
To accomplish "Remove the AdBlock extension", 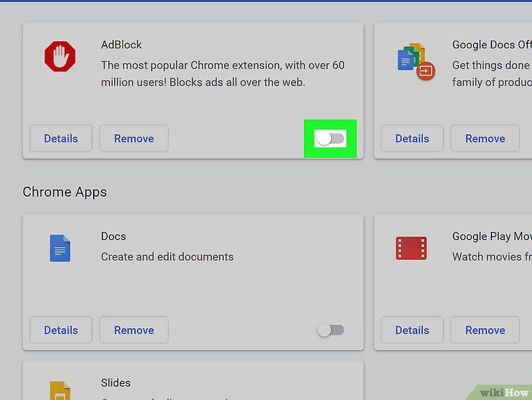I will click(134, 138).
